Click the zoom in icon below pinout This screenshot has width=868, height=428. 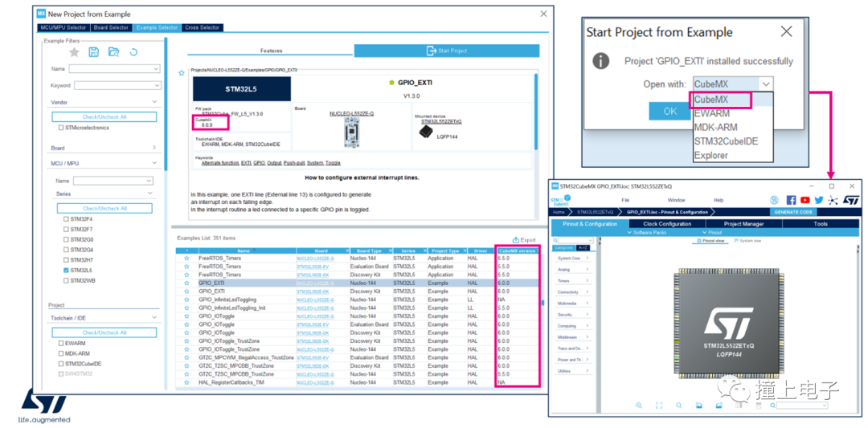(x=639, y=406)
